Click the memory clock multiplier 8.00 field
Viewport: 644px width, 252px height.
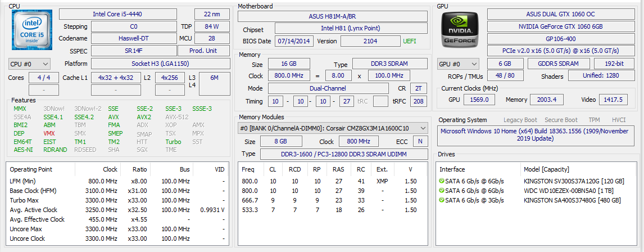pos(338,76)
